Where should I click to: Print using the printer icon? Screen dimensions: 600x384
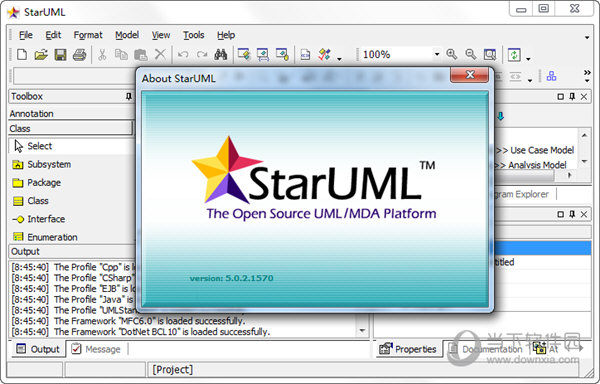coord(80,55)
